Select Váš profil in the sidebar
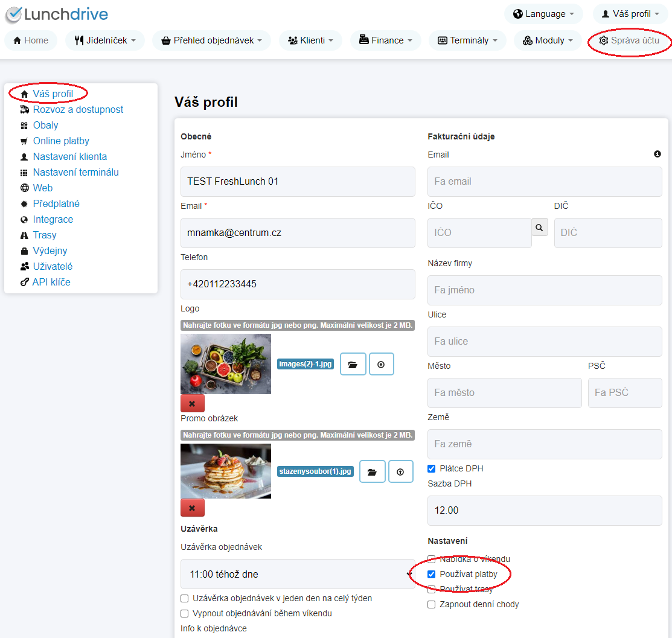Image resolution: width=672 pixels, height=638 pixels. pos(53,94)
